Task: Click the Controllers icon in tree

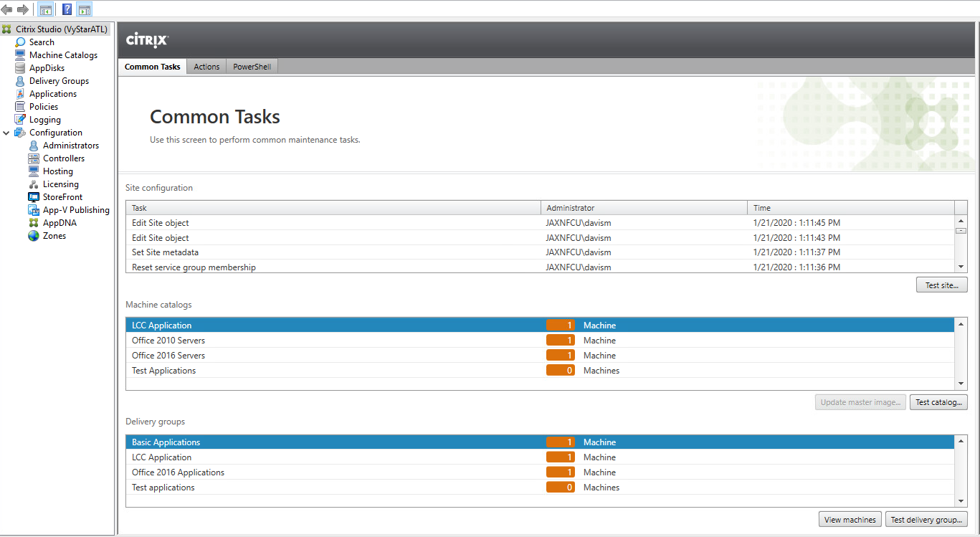Action: pos(34,158)
